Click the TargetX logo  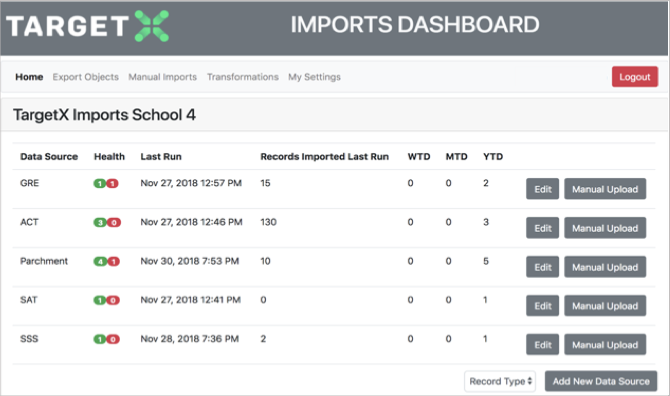88,26
